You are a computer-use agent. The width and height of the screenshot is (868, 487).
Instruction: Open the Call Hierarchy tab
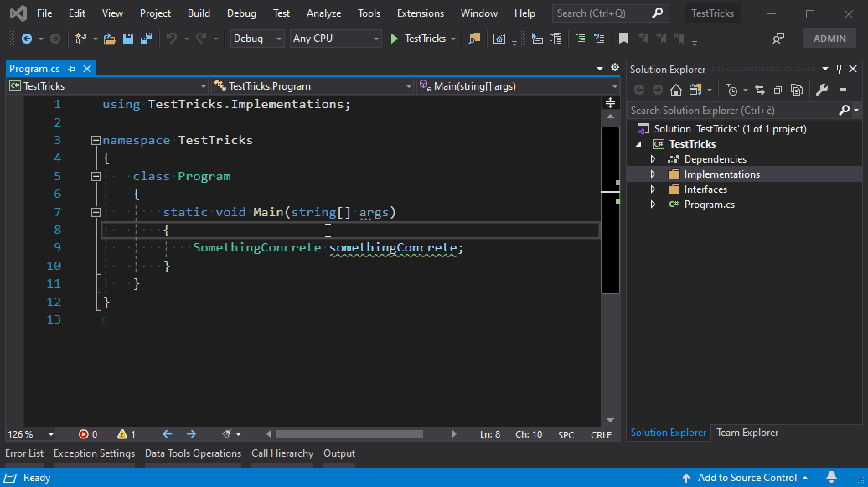pos(282,453)
